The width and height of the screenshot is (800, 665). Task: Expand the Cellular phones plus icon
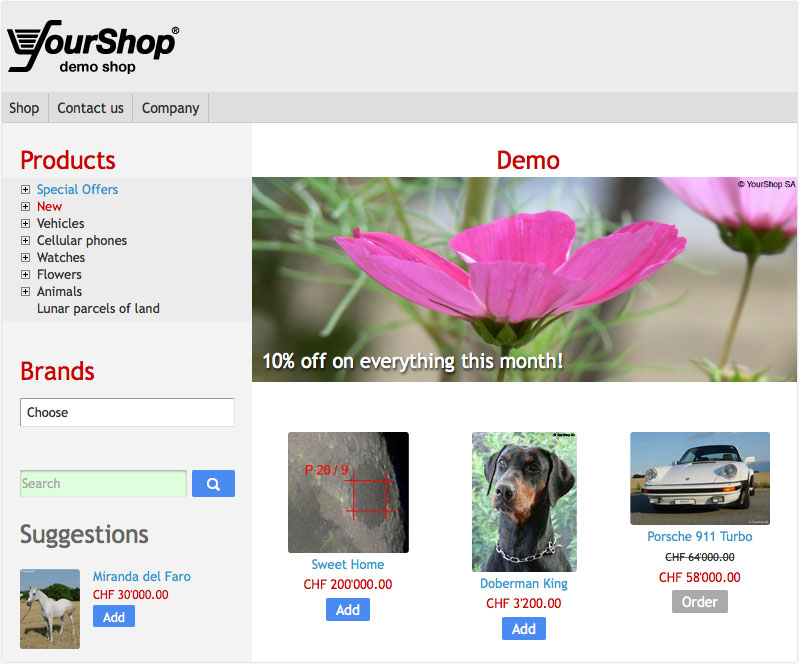coord(25,240)
